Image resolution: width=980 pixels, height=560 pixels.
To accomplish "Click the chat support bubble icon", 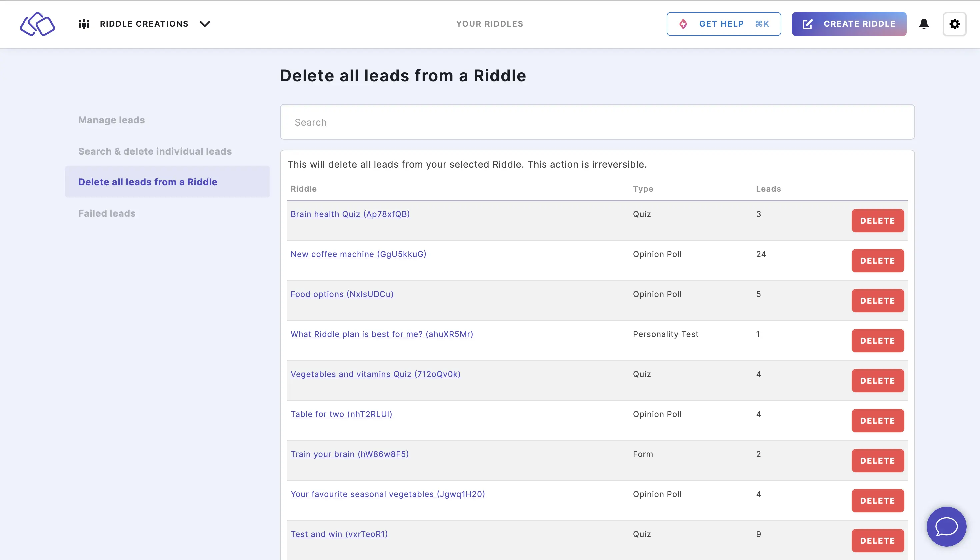I will [946, 526].
